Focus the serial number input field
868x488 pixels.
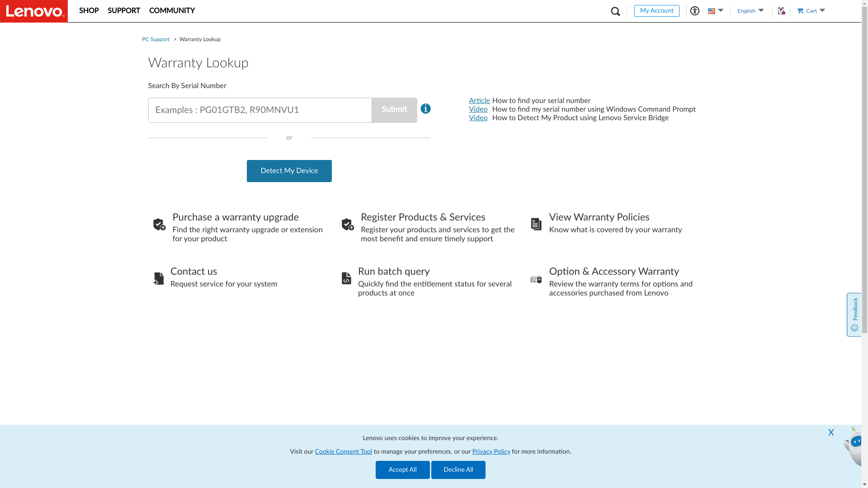pos(260,110)
